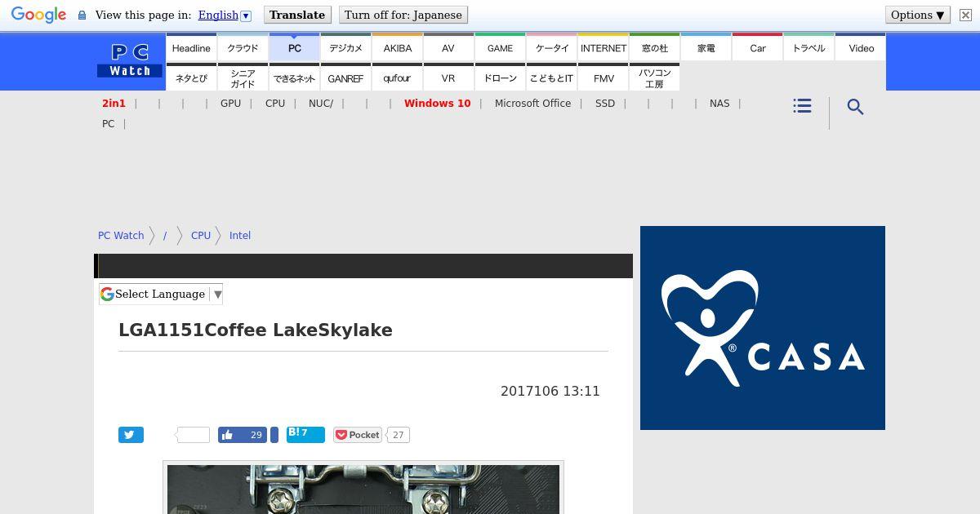Viewport: 980px width, 514px height.
Task: Go to NUC/ topic link
Action: click(x=321, y=104)
